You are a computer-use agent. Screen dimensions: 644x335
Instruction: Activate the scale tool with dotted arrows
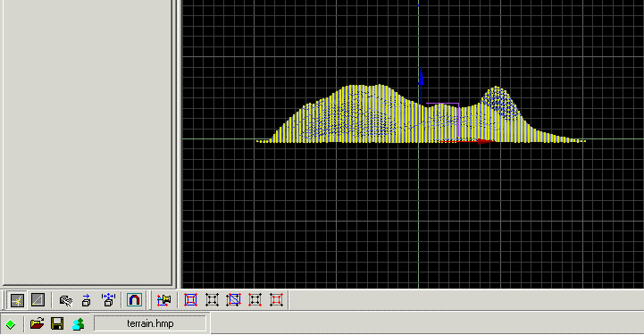click(x=108, y=300)
